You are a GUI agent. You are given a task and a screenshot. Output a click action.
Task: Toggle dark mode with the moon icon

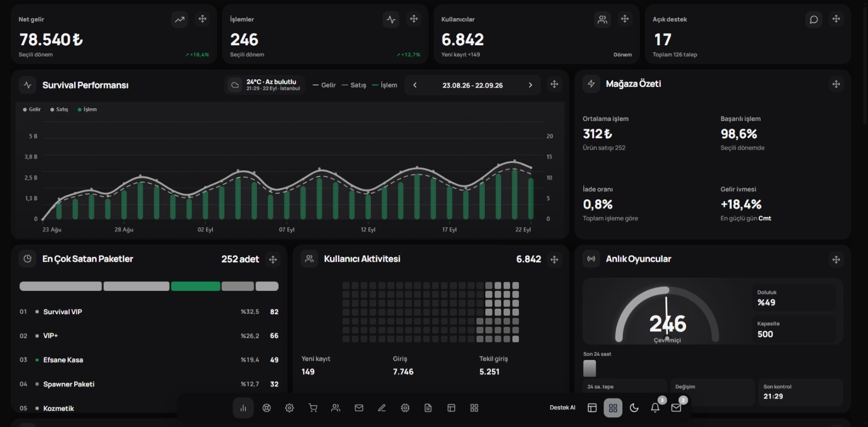(x=634, y=408)
